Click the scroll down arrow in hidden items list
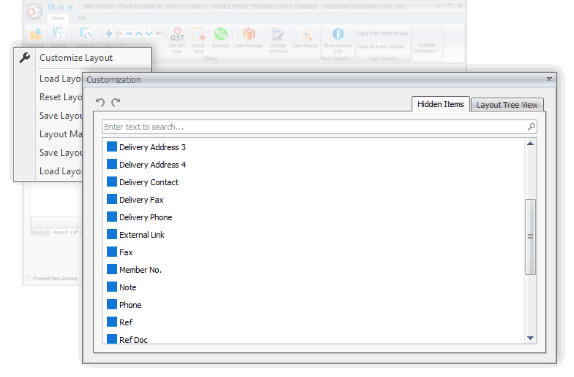574x377 pixels. coord(530,338)
